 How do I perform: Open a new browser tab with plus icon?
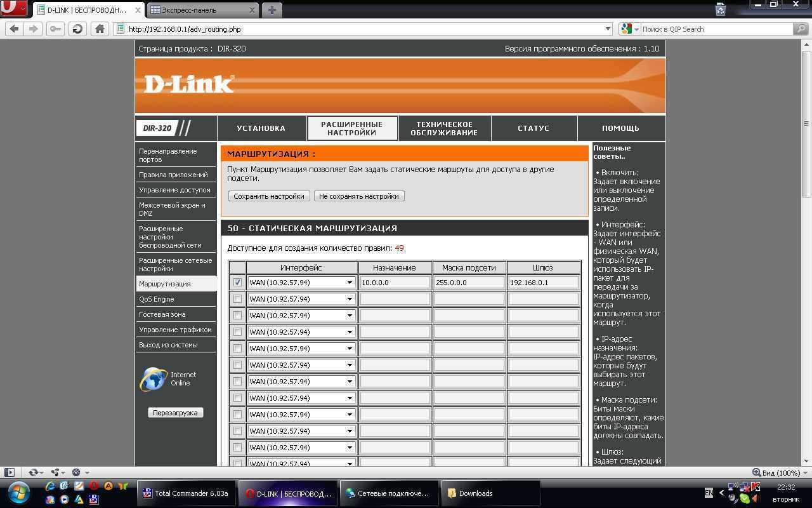272,10
